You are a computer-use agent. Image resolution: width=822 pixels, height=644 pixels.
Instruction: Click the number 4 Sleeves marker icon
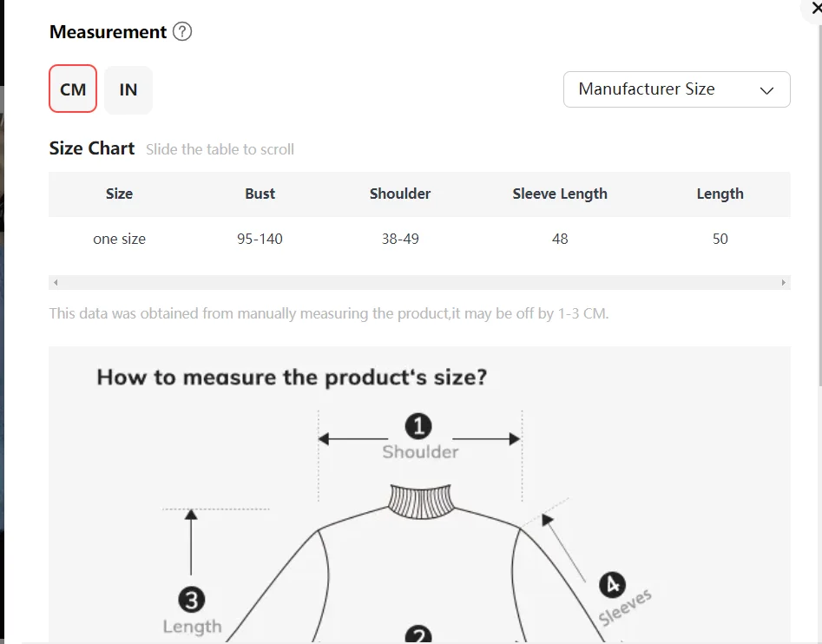pos(613,585)
